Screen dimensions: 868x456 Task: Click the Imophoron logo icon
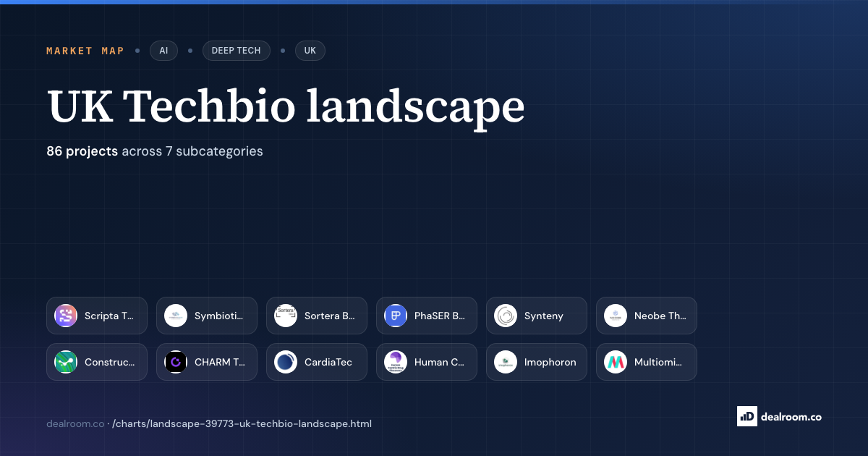506,362
